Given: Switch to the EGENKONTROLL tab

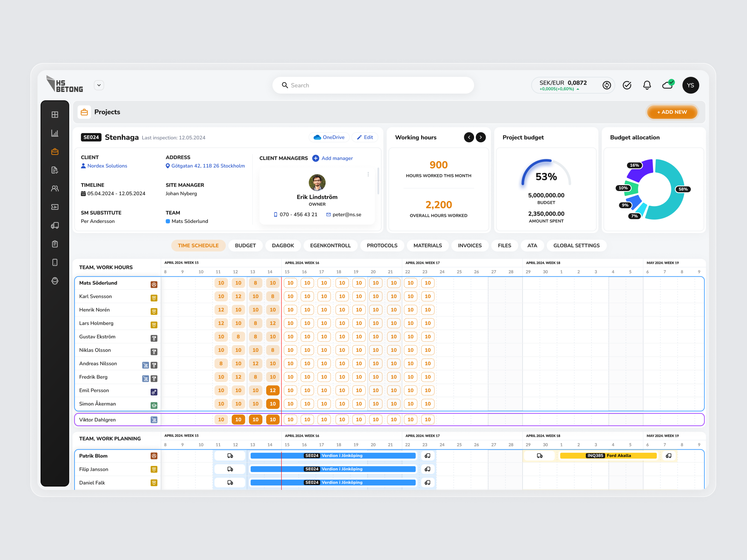Looking at the screenshot, I should click(x=331, y=245).
